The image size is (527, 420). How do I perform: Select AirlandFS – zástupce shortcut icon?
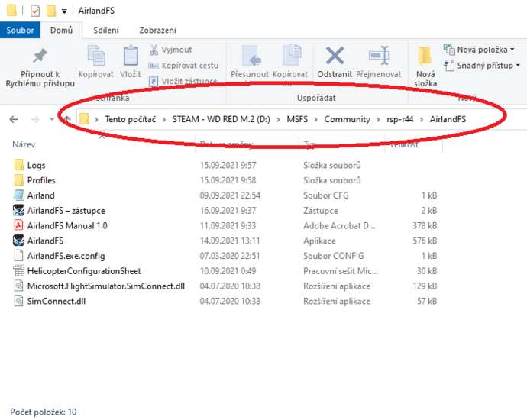click(x=19, y=210)
